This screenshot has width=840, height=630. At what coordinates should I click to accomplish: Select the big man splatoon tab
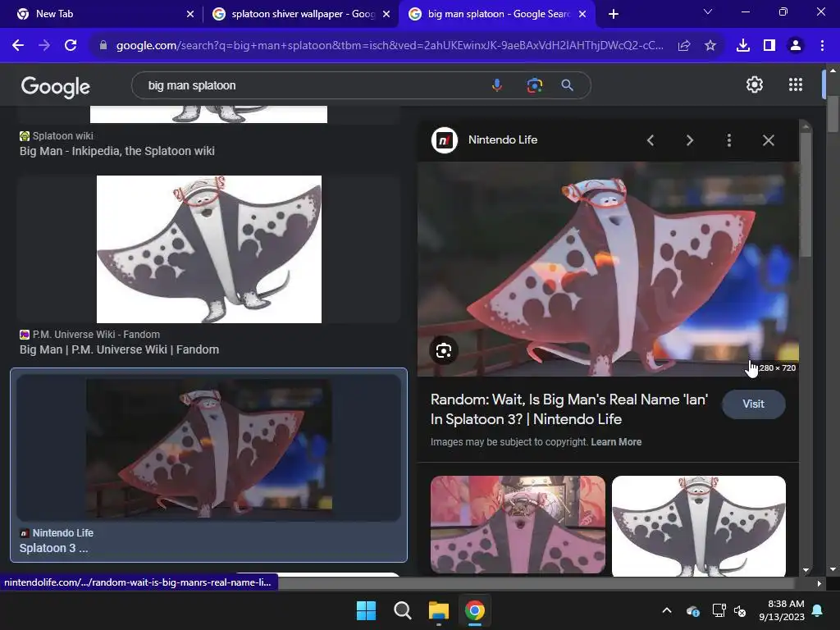tap(498, 14)
